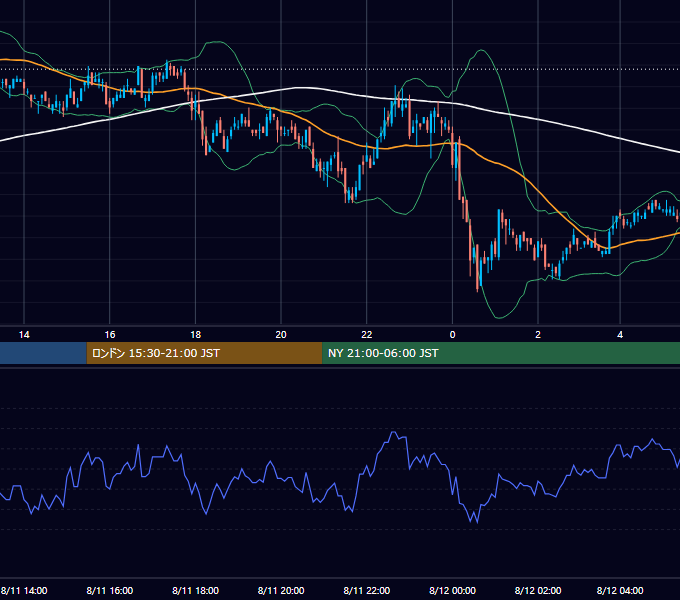Click the NY 21:00-06:00 JST session bar
Screen dimensions: 680x600
(501, 353)
